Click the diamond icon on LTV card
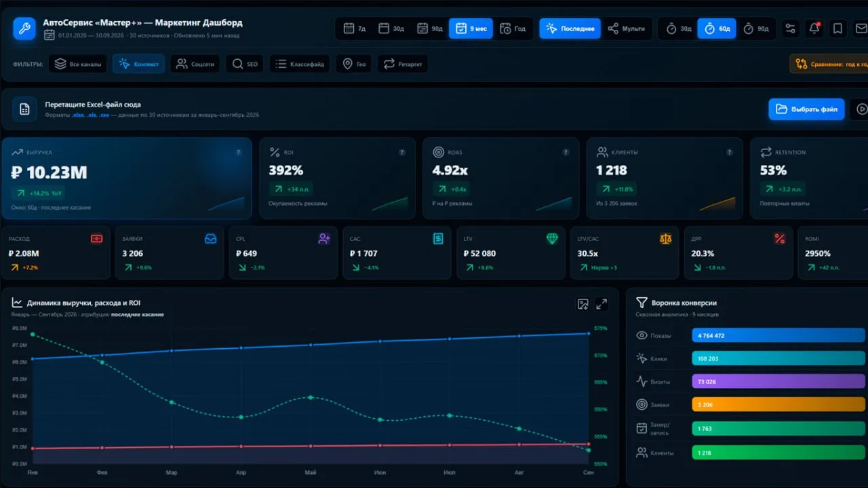This screenshot has width=868, height=488. tap(552, 239)
